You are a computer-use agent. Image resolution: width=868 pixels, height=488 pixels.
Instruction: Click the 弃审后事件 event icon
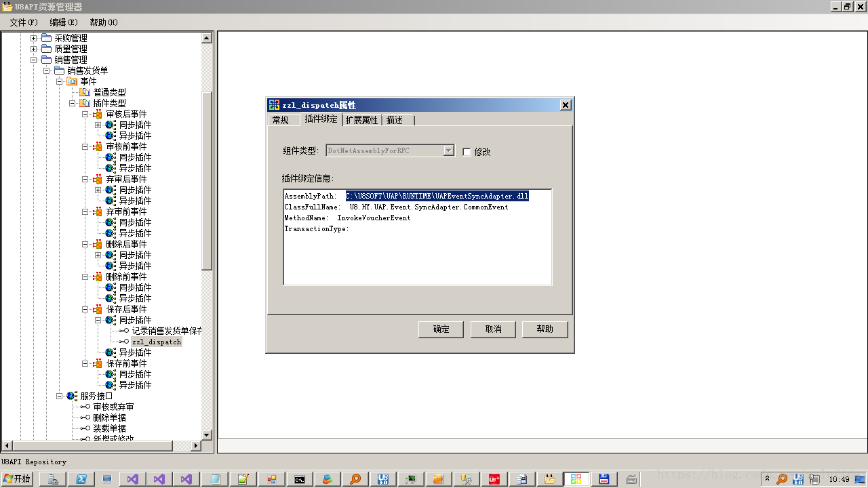click(98, 179)
